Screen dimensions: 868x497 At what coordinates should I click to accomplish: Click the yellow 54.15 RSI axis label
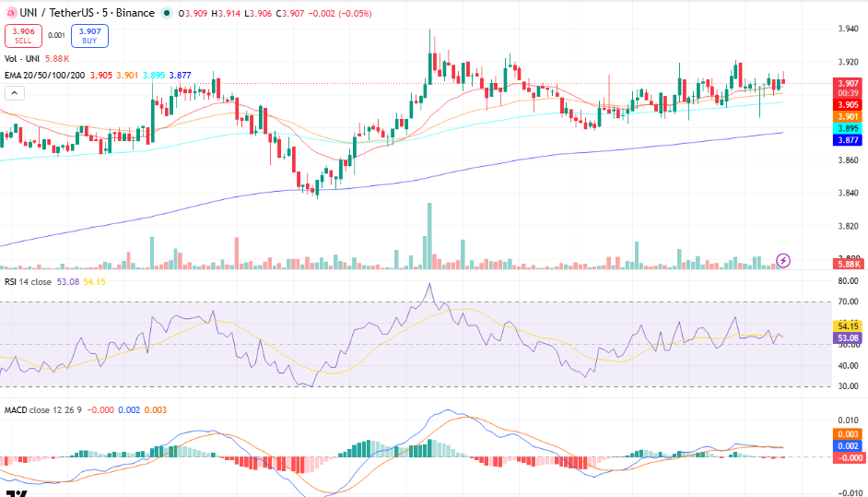pyautogui.click(x=848, y=325)
